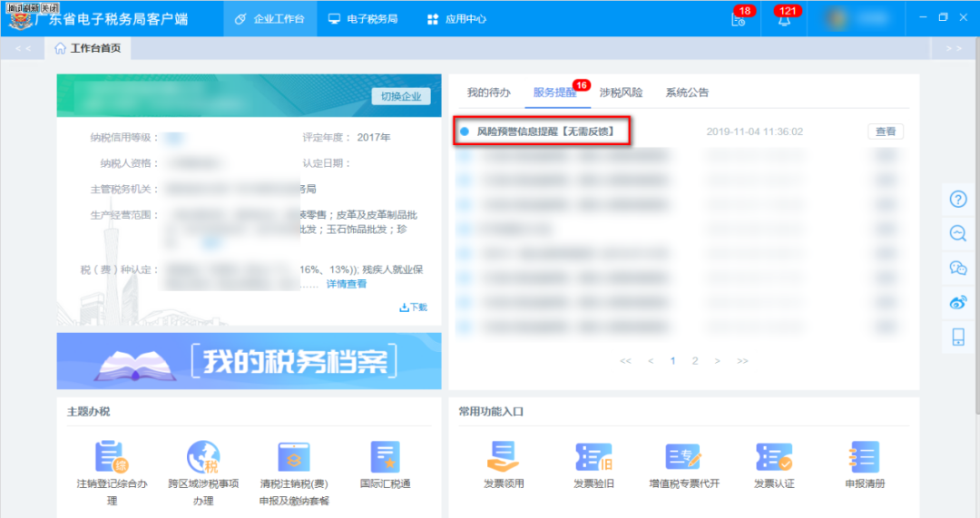Click the 主题办税 section heading
Screen dimensions: 980x518
pos(88,411)
